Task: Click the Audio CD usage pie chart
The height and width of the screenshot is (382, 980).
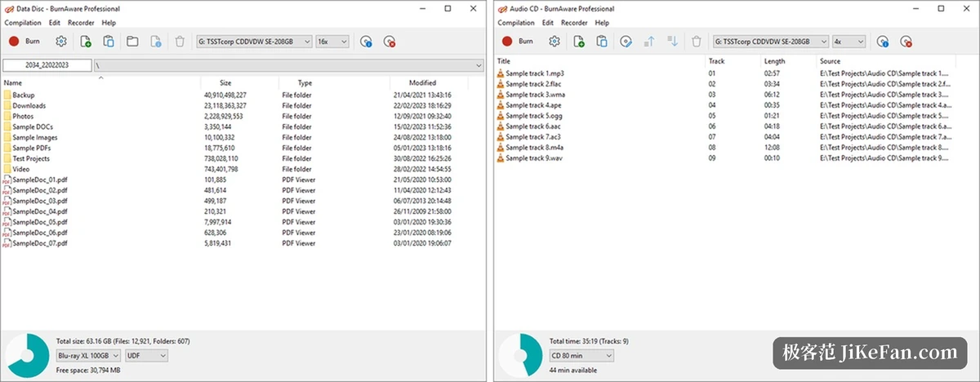Action: 519,356
